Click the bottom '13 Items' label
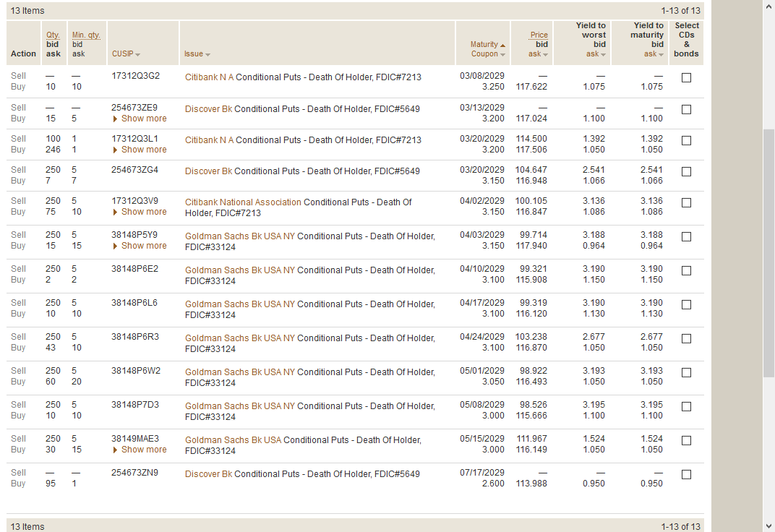 pos(27,527)
